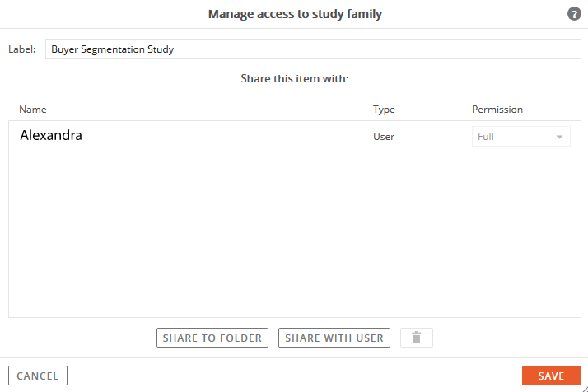Click the SHARE WITH USER button
The width and height of the screenshot is (588, 392).
click(334, 338)
